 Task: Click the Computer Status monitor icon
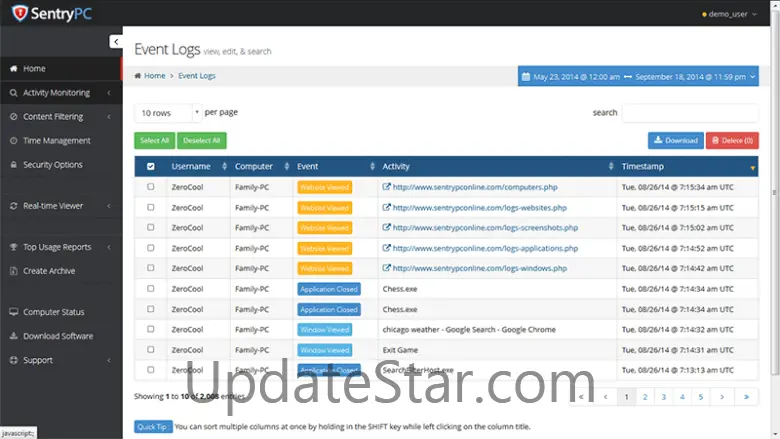point(13,312)
